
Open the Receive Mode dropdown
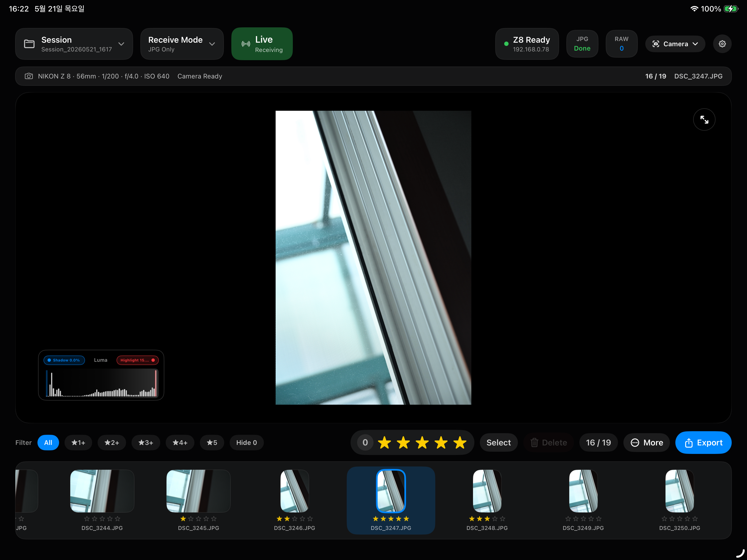point(182,44)
